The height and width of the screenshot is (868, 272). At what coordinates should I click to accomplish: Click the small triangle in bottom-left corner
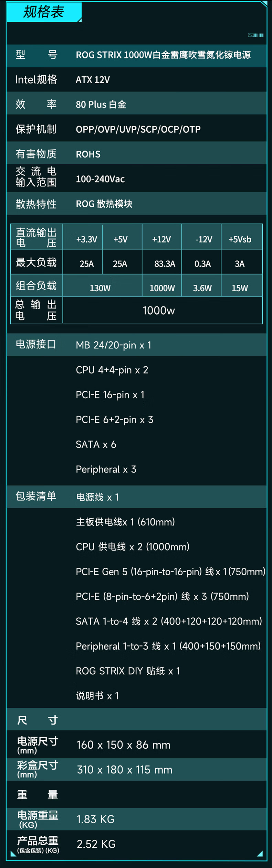(x=13, y=853)
